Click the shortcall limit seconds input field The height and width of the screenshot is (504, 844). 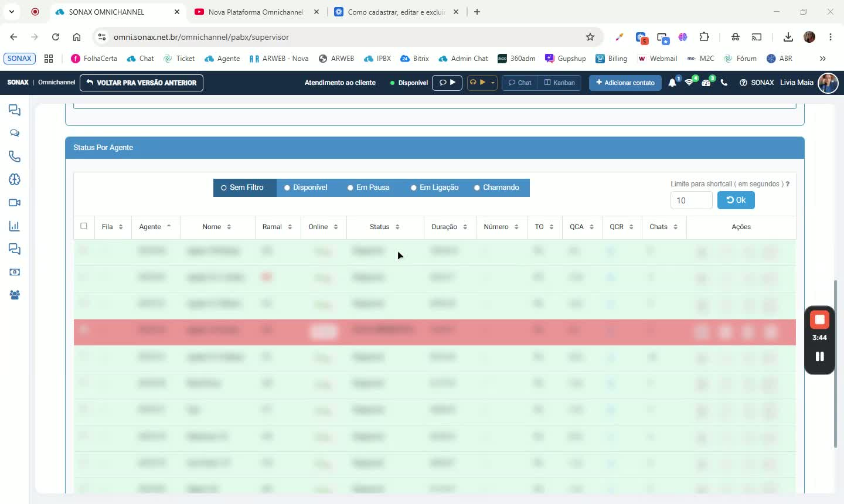click(x=692, y=200)
